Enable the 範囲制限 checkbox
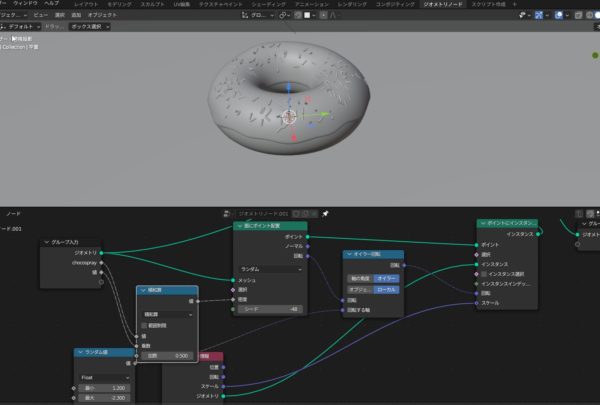The width and height of the screenshot is (600, 405). (144, 325)
